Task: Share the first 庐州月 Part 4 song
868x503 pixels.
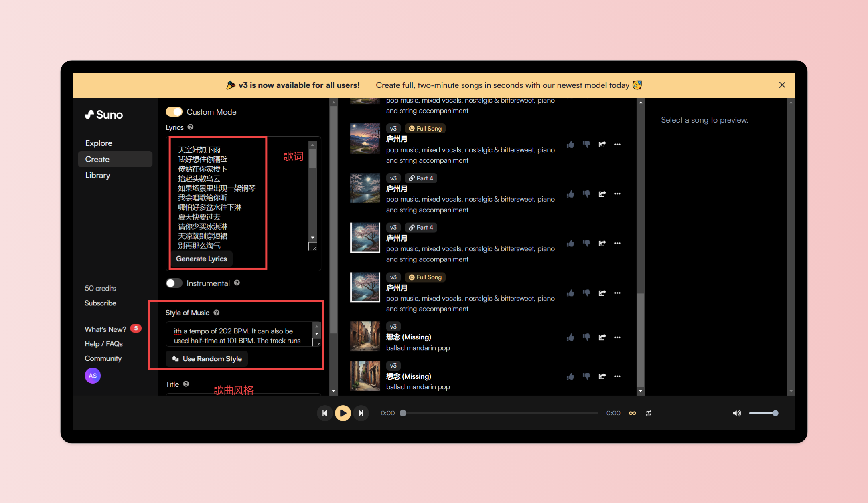Action: click(x=602, y=194)
